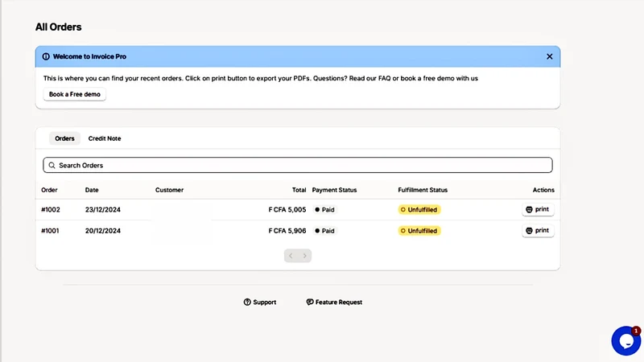Screen dimensions: 644x362
Task: Click the magnifier icon in Search Orders
Action: tap(52, 166)
